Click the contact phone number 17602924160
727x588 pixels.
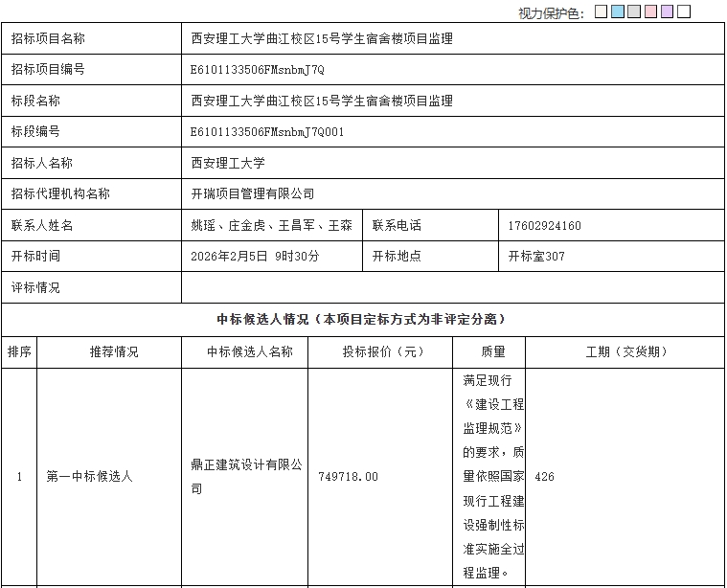click(544, 226)
